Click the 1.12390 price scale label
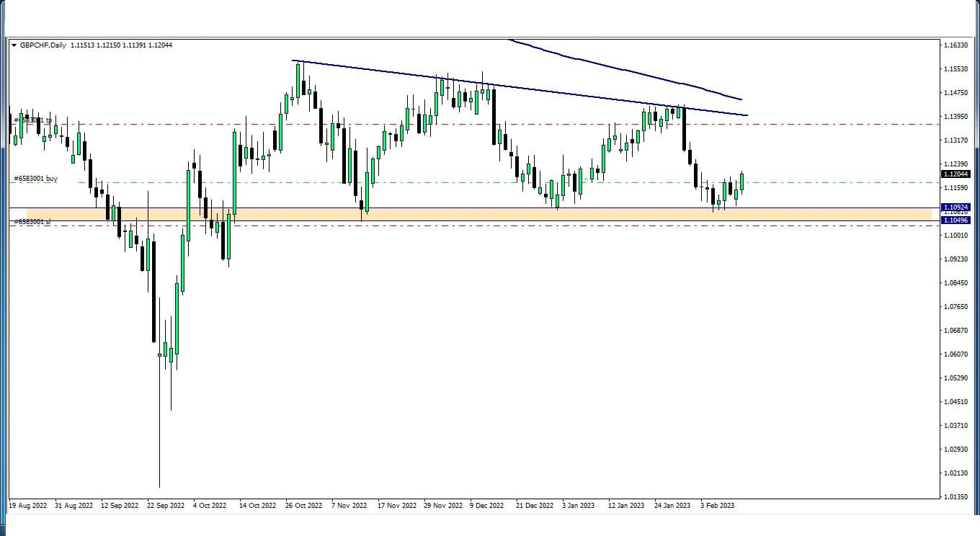The height and width of the screenshot is (536, 980). pos(955,164)
